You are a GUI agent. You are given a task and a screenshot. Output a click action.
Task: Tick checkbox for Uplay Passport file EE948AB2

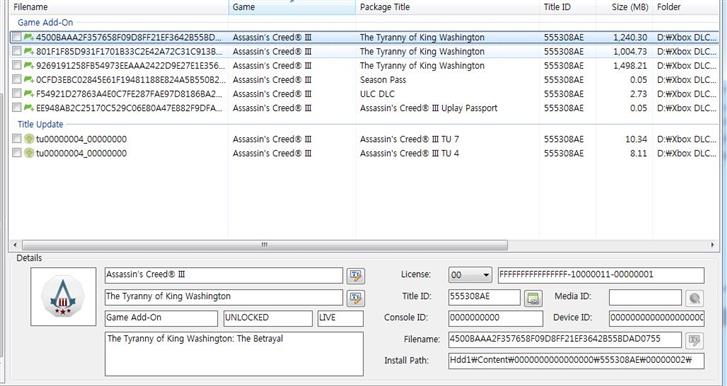pos(17,108)
